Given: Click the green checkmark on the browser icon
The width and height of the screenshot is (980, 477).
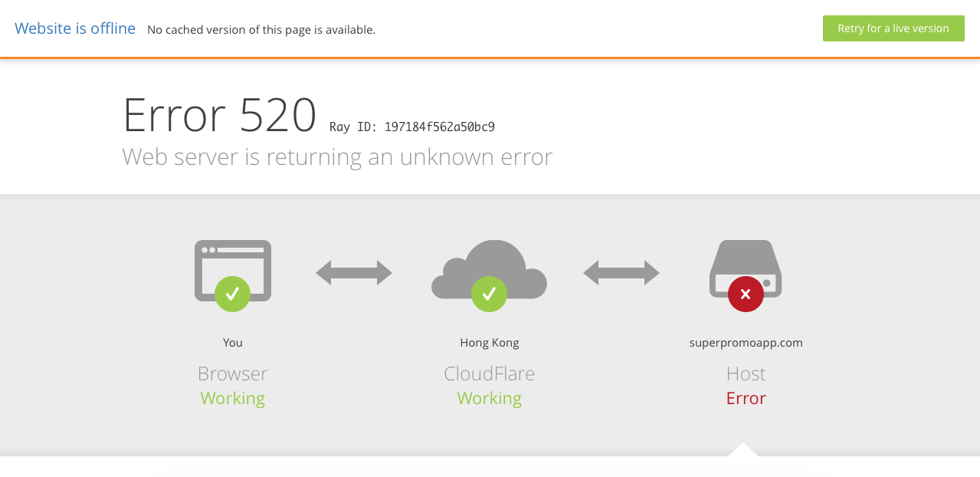Looking at the screenshot, I should pyautogui.click(x=233, y=294).
